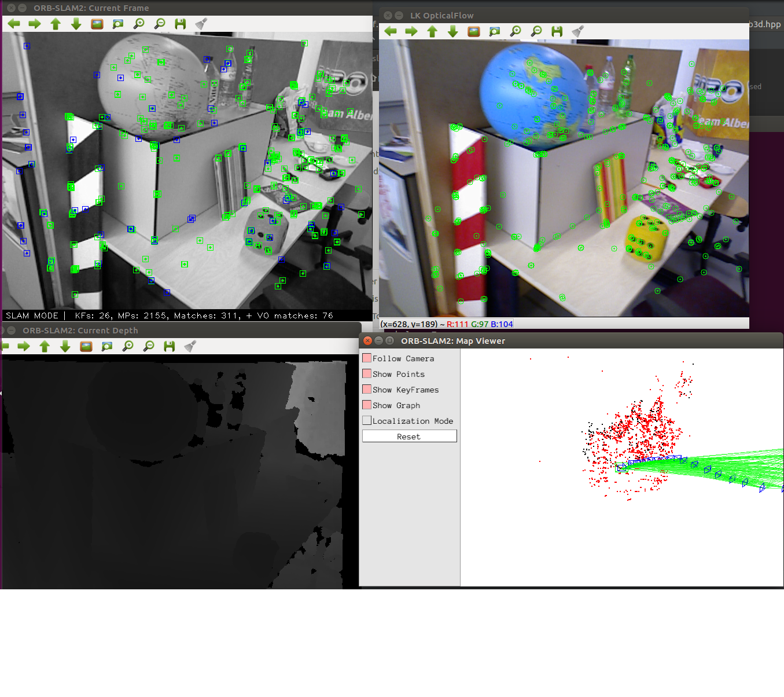Click the 'ORB-SLAM2: Current Depth' window title
Image resolution: width=784 pixels, height=697 pixels.
(80, 331)
